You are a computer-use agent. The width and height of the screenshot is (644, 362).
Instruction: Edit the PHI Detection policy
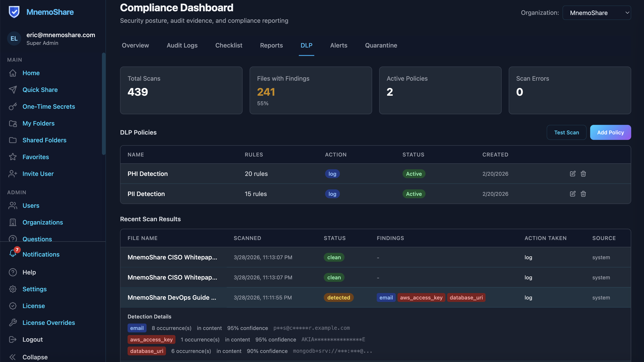pyautogui.click(x=572, y=174)
